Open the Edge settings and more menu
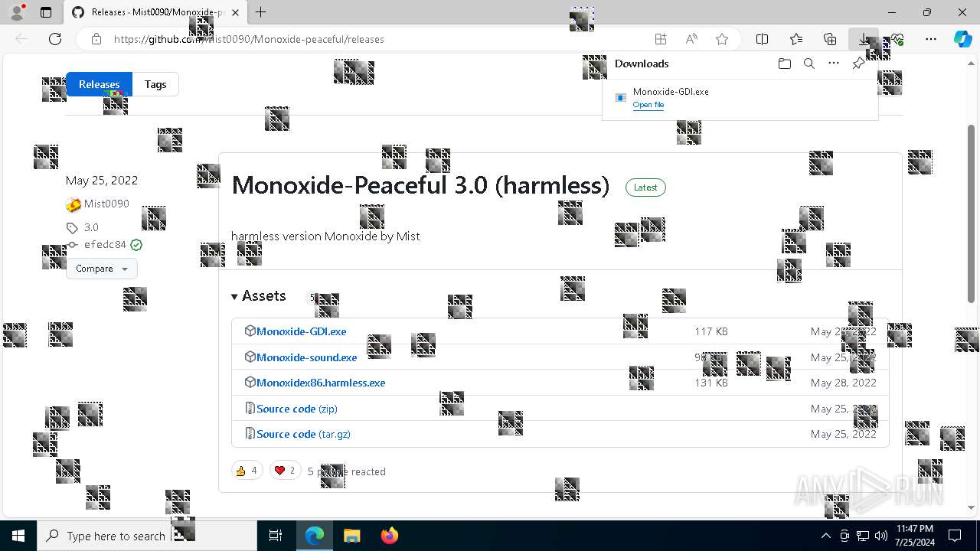The height and width of the screenshot is (551, 980). coord(931,39)
